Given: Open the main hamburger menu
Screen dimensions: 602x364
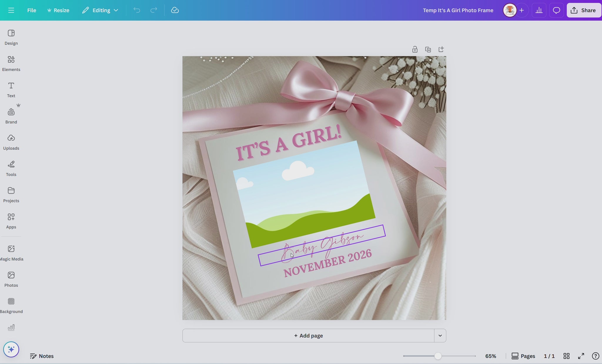Looking at the screenshot, I should tap(11, 10).
